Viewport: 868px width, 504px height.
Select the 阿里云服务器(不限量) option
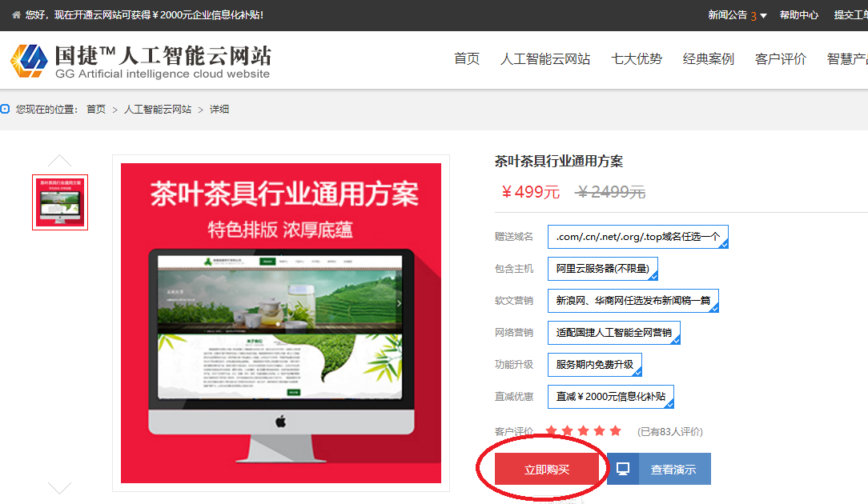tap(602, 269)
